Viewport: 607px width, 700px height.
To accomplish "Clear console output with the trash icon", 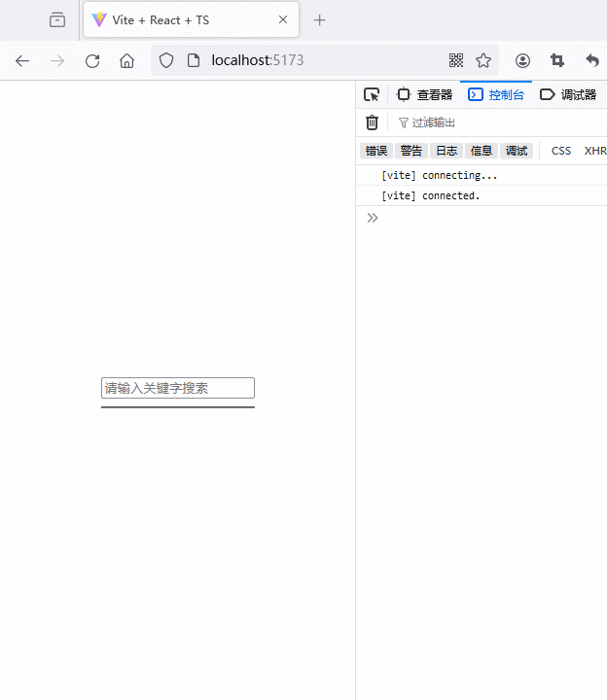I will [372, 122].
